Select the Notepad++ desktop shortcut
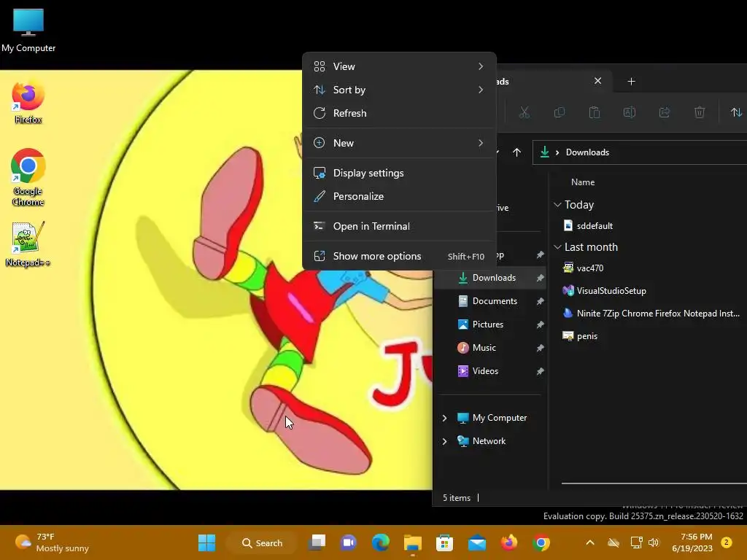This screenshot has height=560, width=747. tap(28, 244)
